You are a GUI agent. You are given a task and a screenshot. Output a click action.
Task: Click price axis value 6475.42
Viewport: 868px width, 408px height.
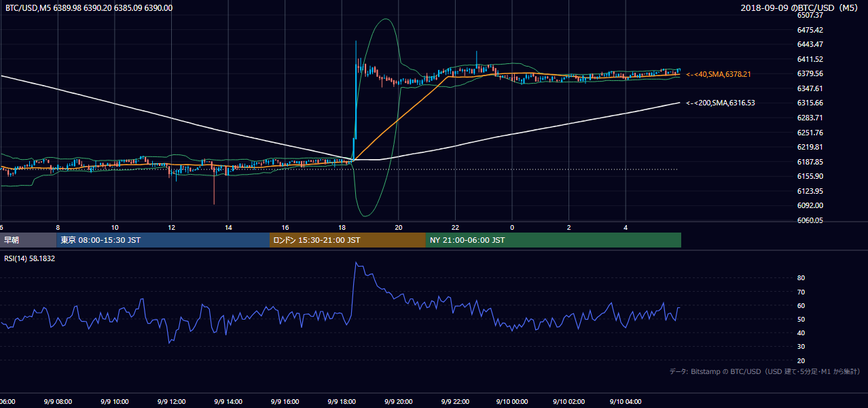point(810,30)
